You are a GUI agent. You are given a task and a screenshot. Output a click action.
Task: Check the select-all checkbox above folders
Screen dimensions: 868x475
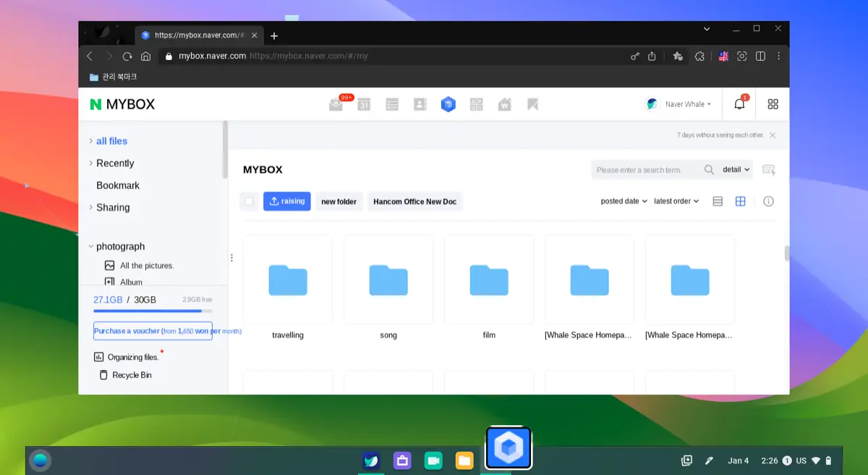pos(249,201)
